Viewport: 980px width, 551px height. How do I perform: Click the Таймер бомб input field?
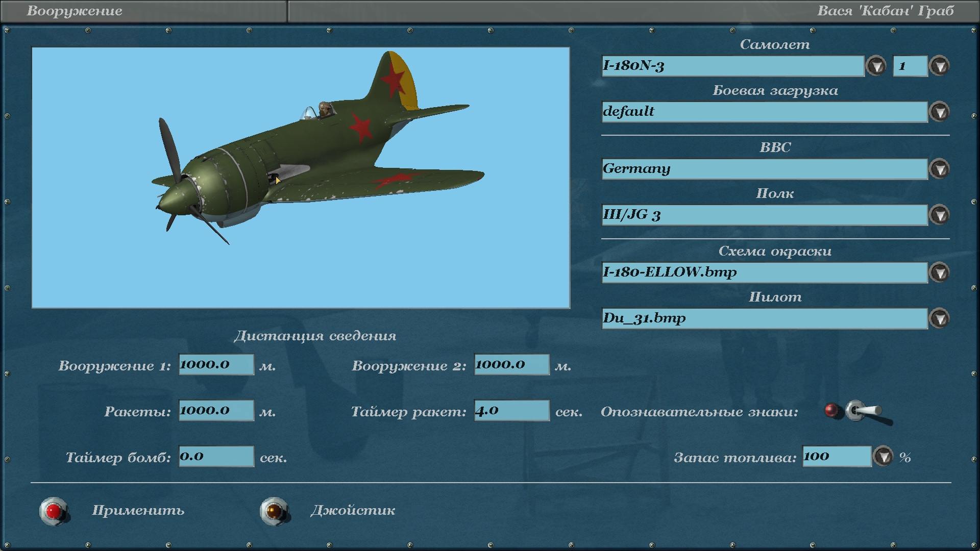[216, 457]
